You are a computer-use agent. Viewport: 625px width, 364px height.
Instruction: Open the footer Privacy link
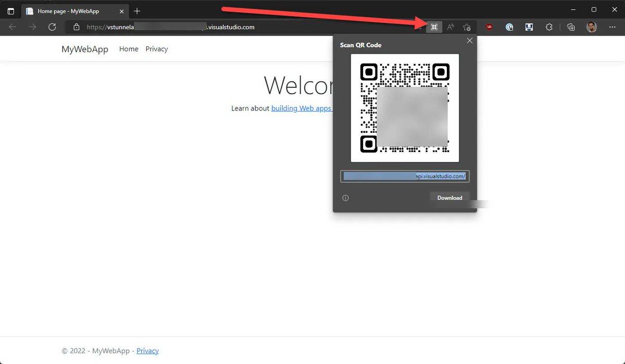[147, 350]
